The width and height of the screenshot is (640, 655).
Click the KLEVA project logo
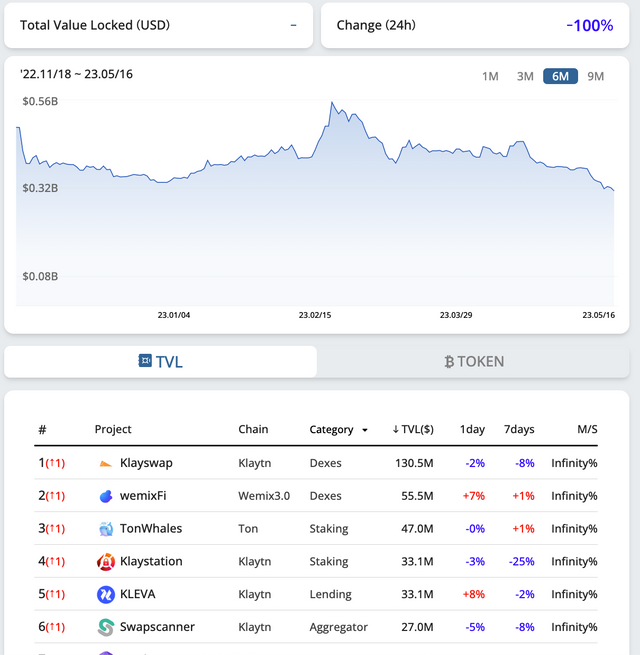(x=106, y=594)
